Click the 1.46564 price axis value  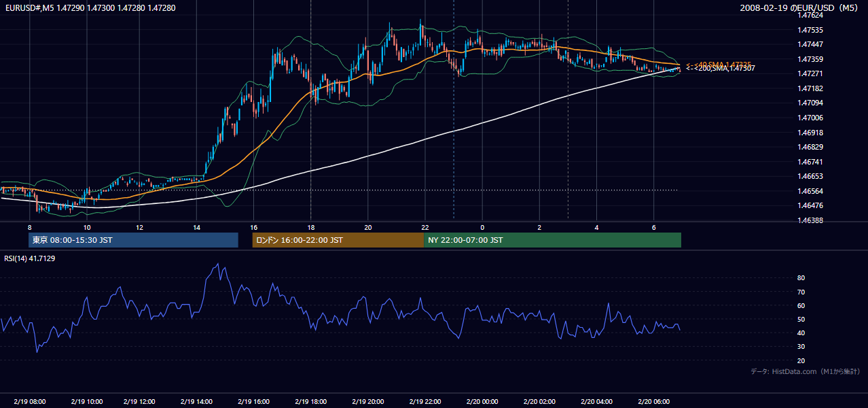click(x=810, y=191)
